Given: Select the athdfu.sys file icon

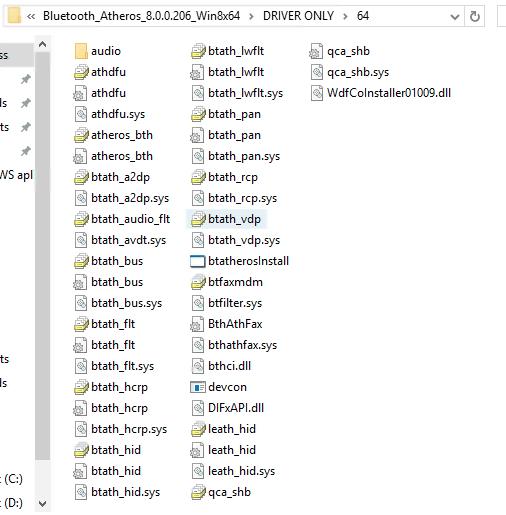Looking at the screenshot, I should [81, 114].
